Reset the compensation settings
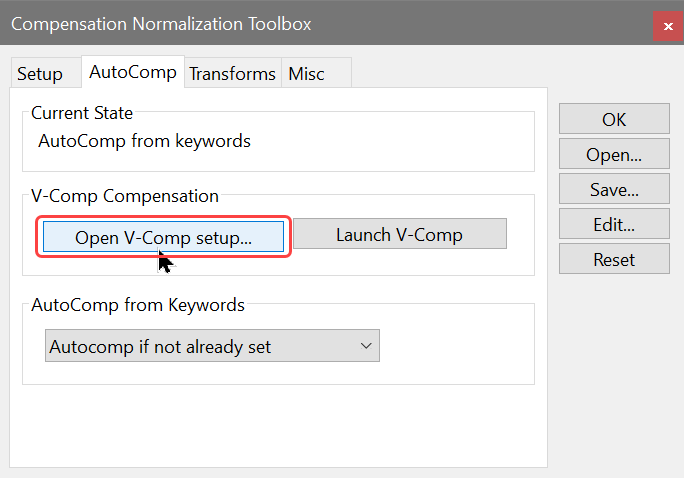 click(614, 259)
